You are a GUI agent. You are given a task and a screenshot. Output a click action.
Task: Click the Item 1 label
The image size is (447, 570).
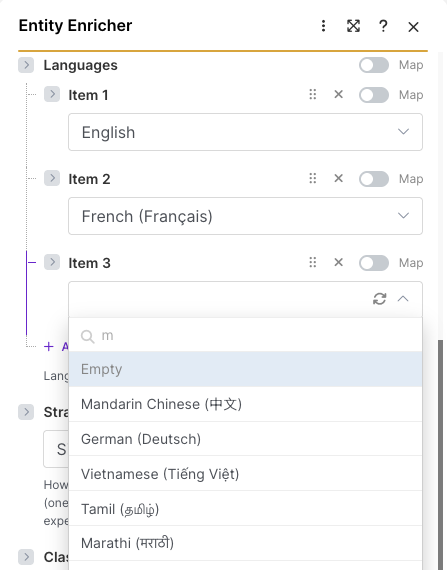point(88,95)
